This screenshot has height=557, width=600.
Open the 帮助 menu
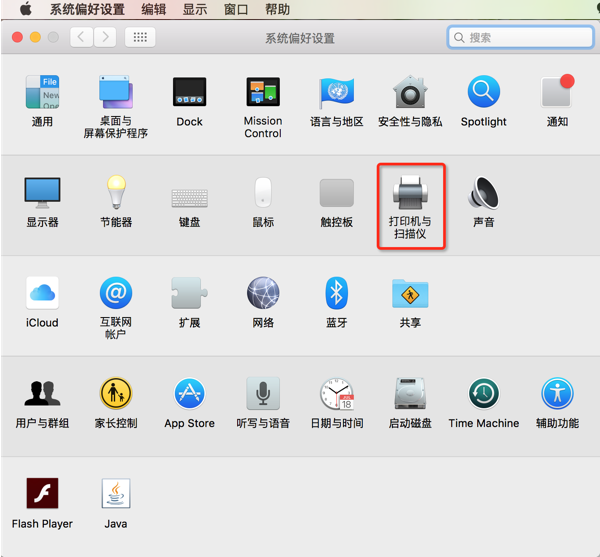point(277,9)
